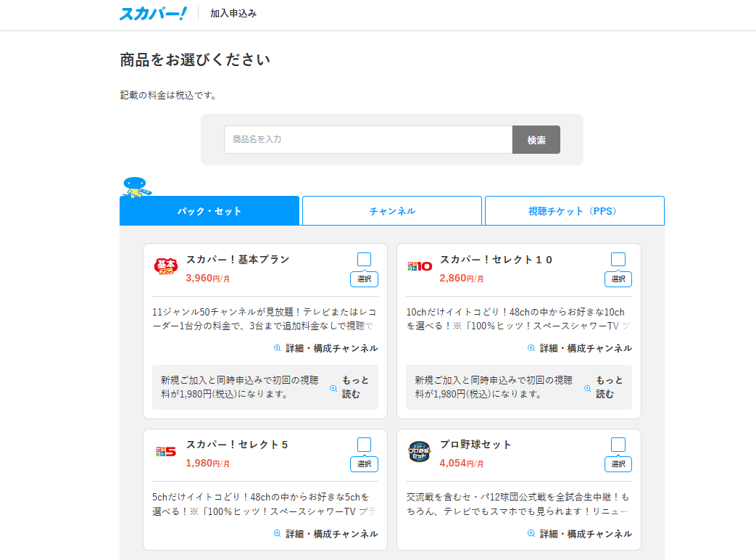The width and height of the screenshot is (756, 560).
Task: Click the magnifier icon beside プロ野球セット 詳細・構成チャンネル
Action: (x=531, y=533)
